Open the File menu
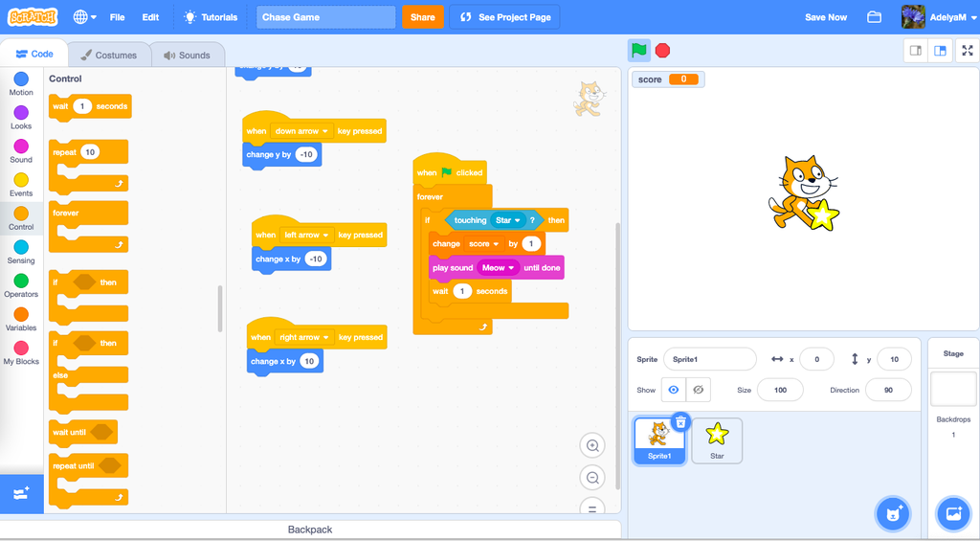 pyautogui.click(x=118, y=17)
